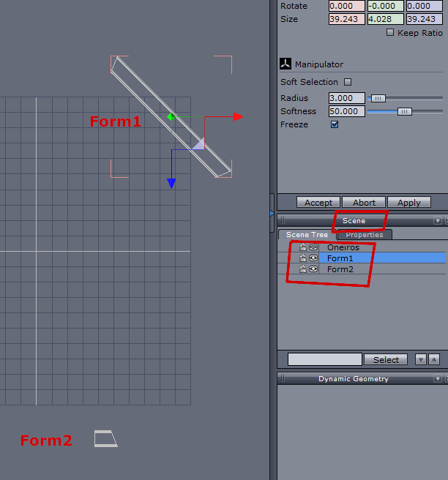The image size is (448, 480).
Task: Click the Scene panel header
Action: (354, 220)
